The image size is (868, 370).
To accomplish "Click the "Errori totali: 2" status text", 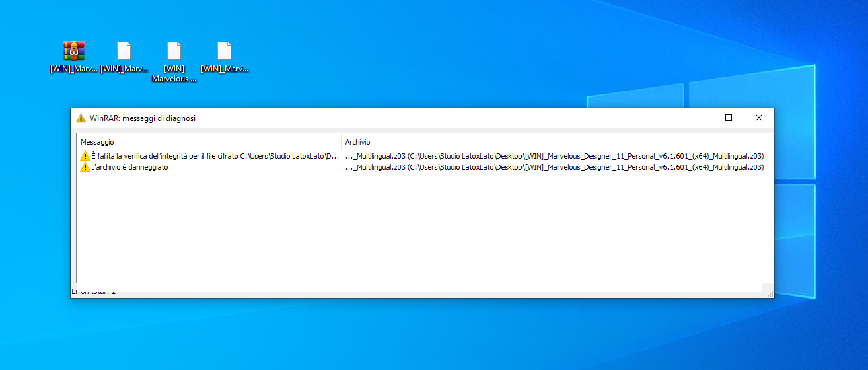I will (x=93, y=292).
